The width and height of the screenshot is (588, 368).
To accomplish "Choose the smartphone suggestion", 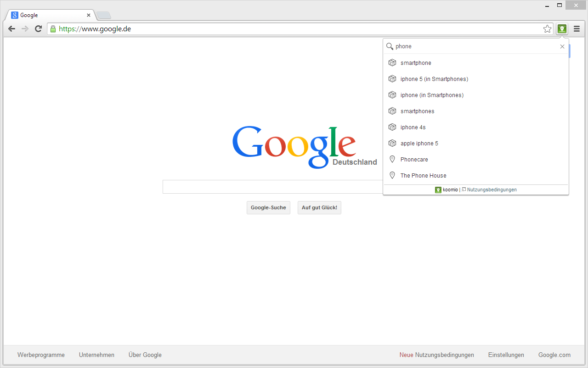I will [476, 63].
